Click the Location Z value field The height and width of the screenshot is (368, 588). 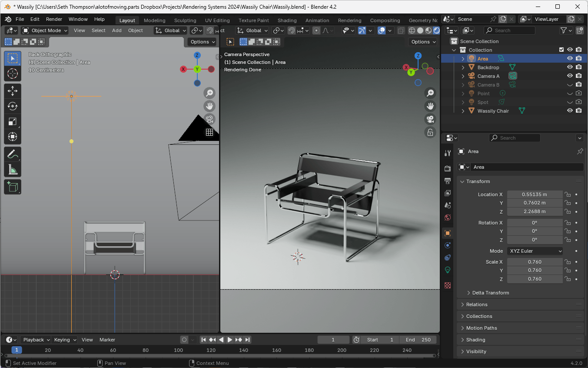pyautogui.click(x=535, y=211)
